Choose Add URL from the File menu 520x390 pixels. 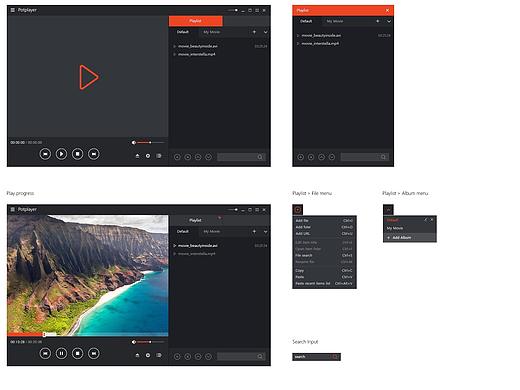pos(324,234)
